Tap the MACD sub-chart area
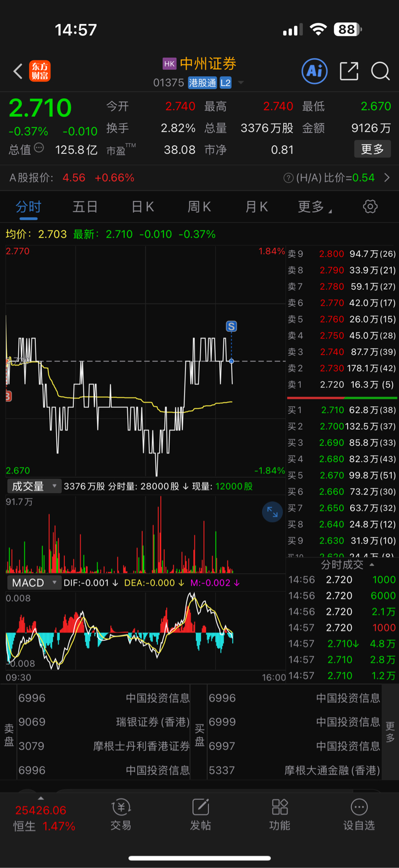The width and height of the screenshot is (399, 868). click(x=145, y=630)
